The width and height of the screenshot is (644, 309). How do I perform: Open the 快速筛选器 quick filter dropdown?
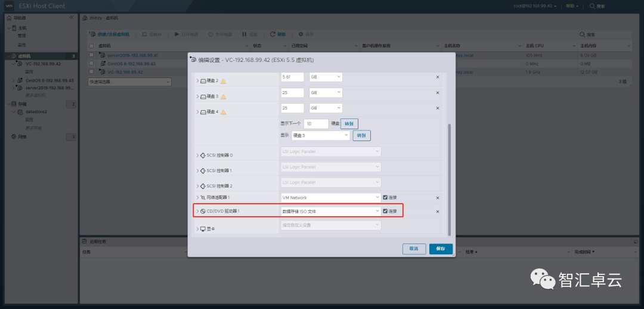[x=130, y=82]
